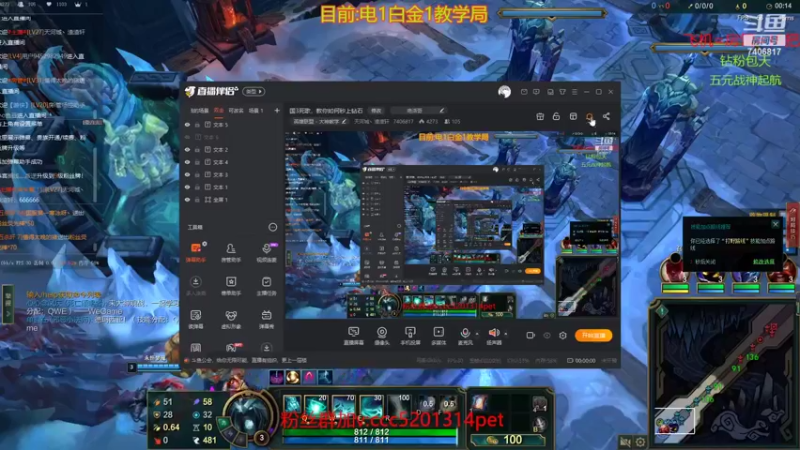Image resolution: width=800 pixels, height=450 pixels.
Task: Open the 多人连麦 download-style tool
Action: tap(195, 286)
